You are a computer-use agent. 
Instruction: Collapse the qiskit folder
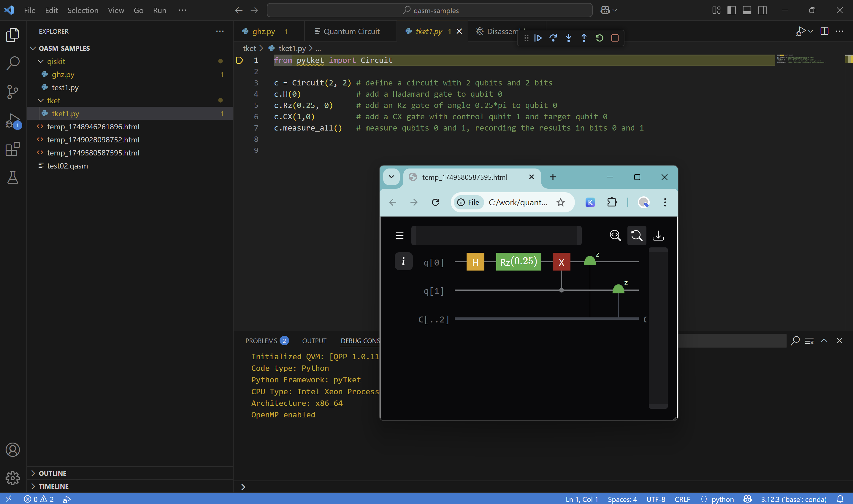tap(41, 61)
